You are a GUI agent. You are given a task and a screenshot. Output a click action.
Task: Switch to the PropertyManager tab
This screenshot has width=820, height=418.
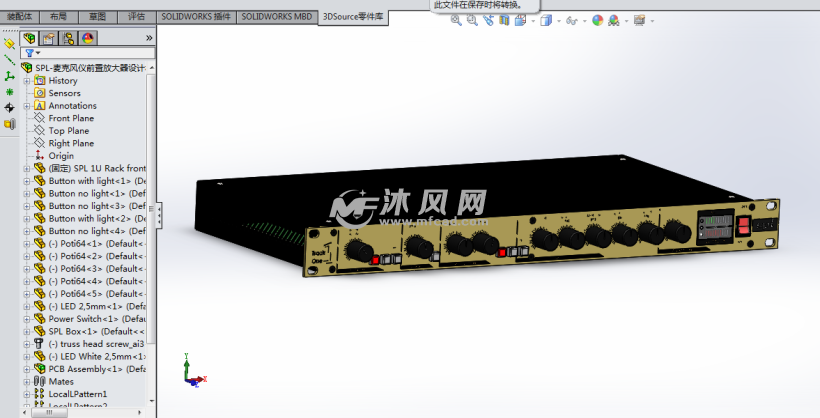(49, 38)
